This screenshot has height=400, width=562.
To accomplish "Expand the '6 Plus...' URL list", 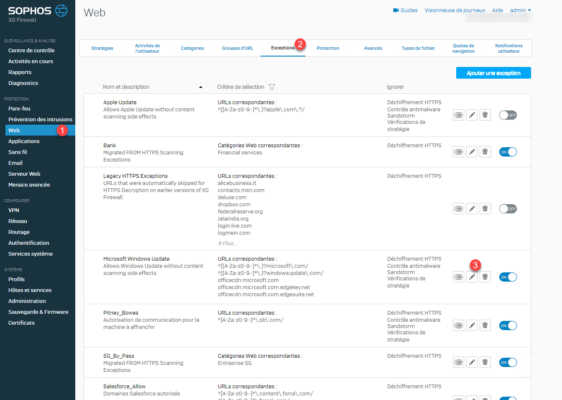I will click(227, 243).
